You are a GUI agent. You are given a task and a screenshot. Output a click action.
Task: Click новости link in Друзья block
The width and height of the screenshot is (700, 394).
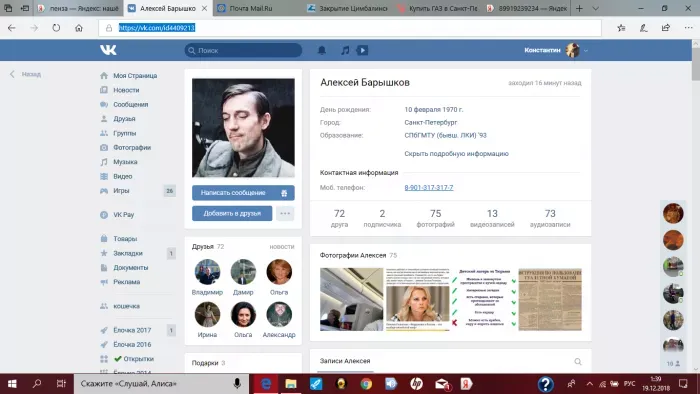pos(282,247)
